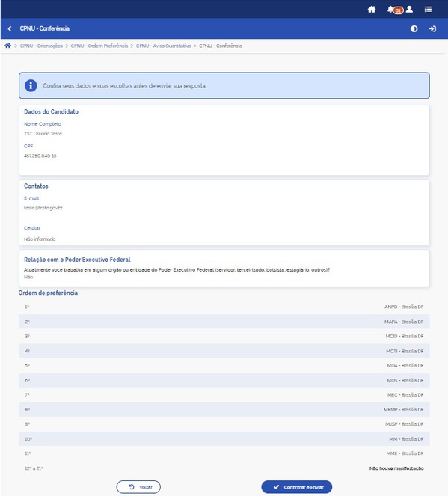The width and height of the screenshot is (448, 496).
Task: Select the MEC - Brasília DF preference row
Action: (x=224, y=395)
